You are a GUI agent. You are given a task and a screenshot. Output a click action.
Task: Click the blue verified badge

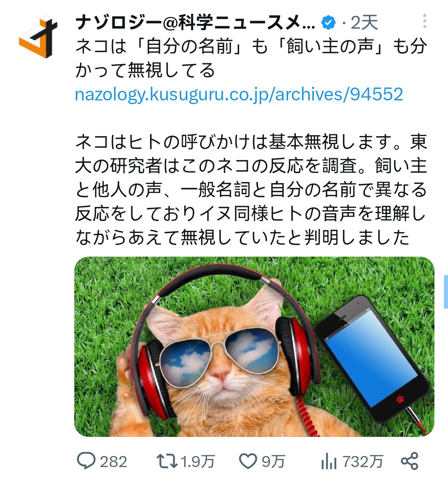[328, 23]
